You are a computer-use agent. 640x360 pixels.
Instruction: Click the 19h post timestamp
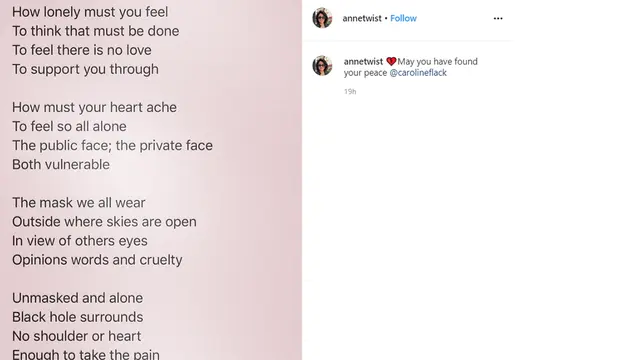[350, 91]
